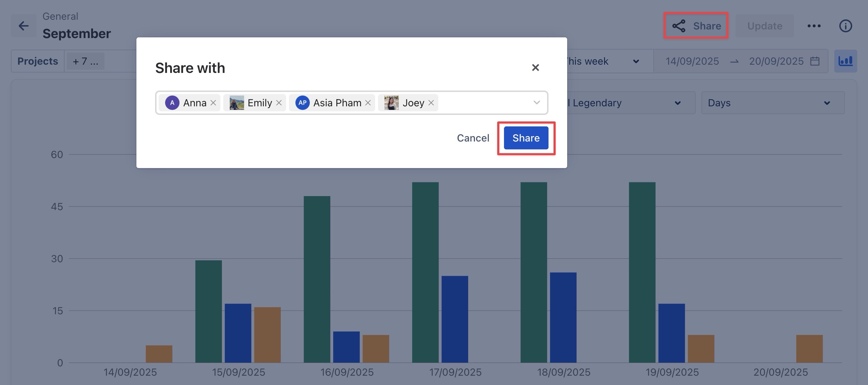This screenshot has height=385, width=868.
Task: Select the bar chart view icon
Action: 845,61
